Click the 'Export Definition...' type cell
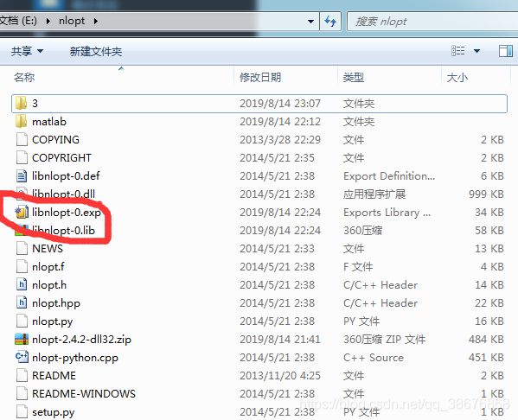Screen dimensions: 518x420 pos(389,176)
